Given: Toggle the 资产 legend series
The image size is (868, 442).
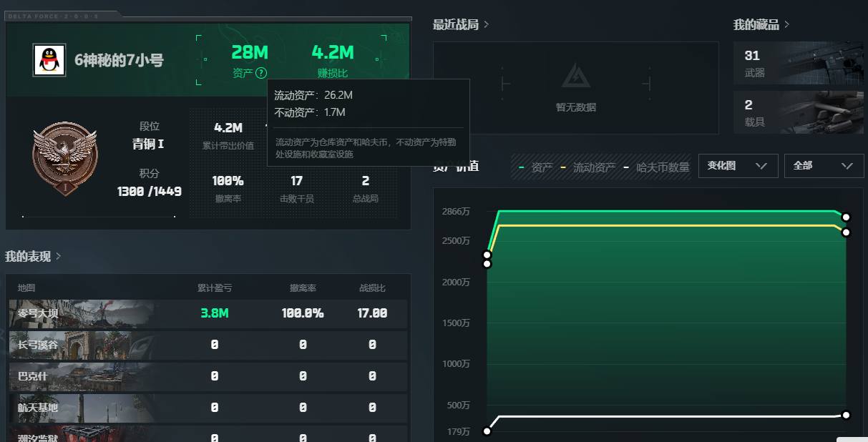Looking at the screenshot, I should tap(536, 167).
